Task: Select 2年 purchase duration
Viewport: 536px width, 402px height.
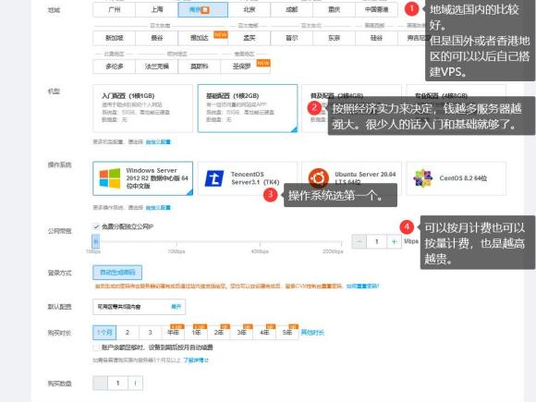Action: tap(219, 332)
